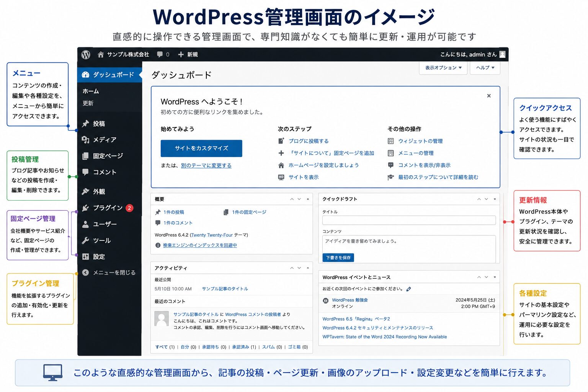Click the graduation cap icon beside 最初のステップ
This screenshot has width=588, height=392.
point(390,177)
